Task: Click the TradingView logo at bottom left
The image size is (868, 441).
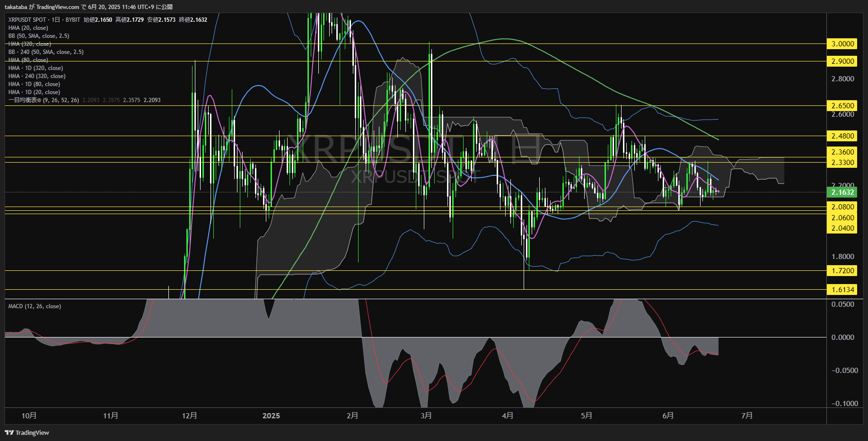Action: click(x=27, y=432)
